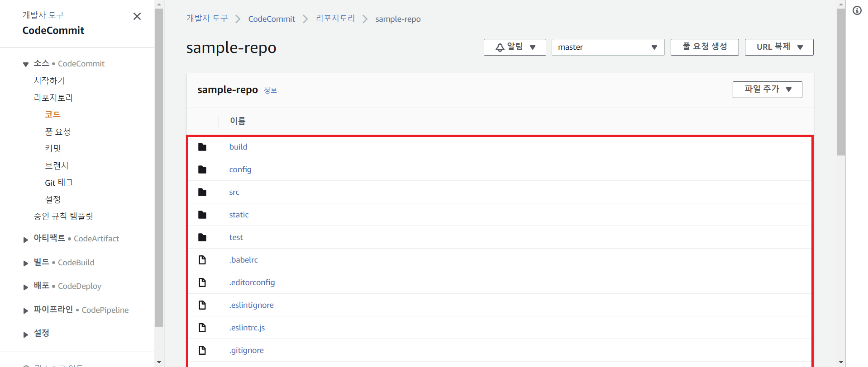This screenshot has width=868, height=367.
Task: Expand the 빌드 CodeBuild section
Action: click(x=26, y=263)
